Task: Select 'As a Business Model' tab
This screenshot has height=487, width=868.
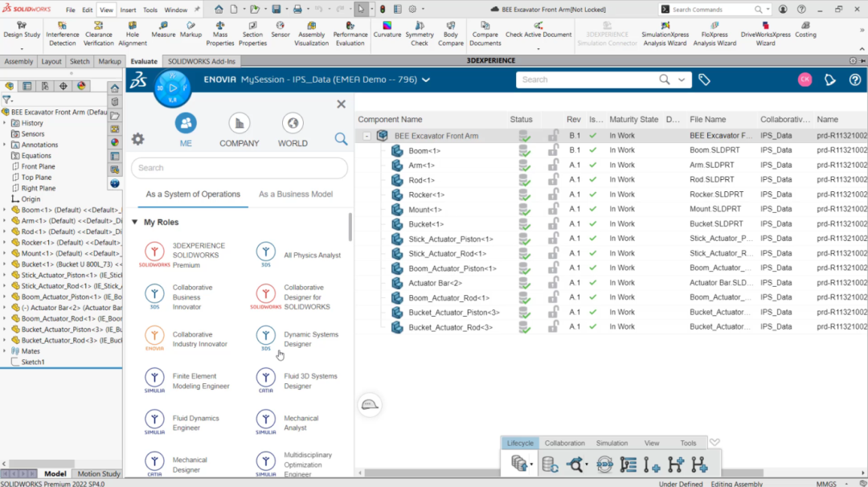Action: [x=297, y=194]
